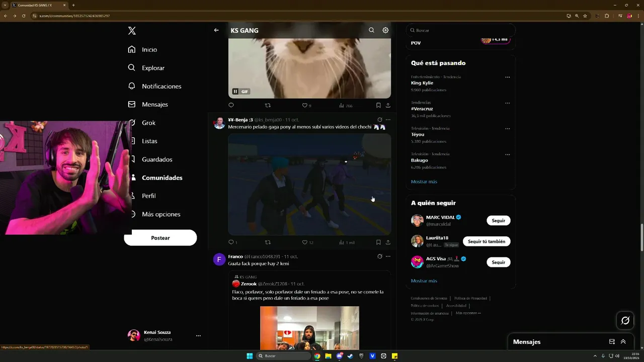Open Más opciones in sidebar
This screenshot has height=362, width=644.
156,214
